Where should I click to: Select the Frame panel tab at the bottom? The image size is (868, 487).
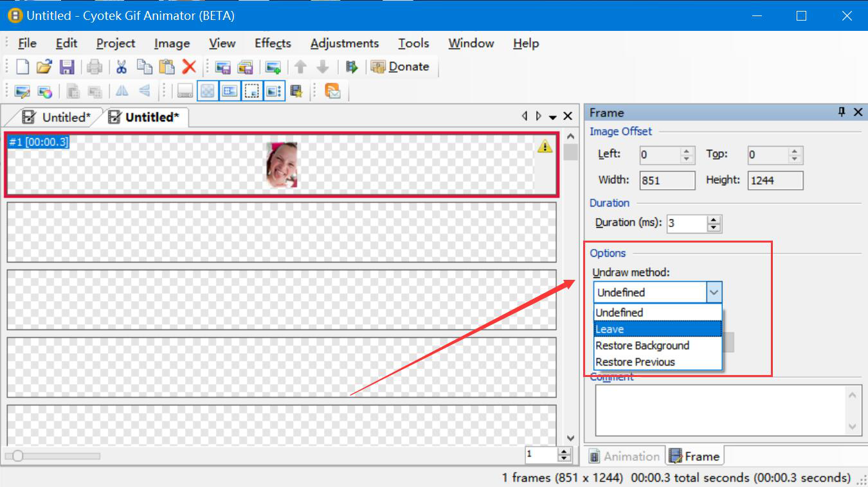click(x=694, y=456)
